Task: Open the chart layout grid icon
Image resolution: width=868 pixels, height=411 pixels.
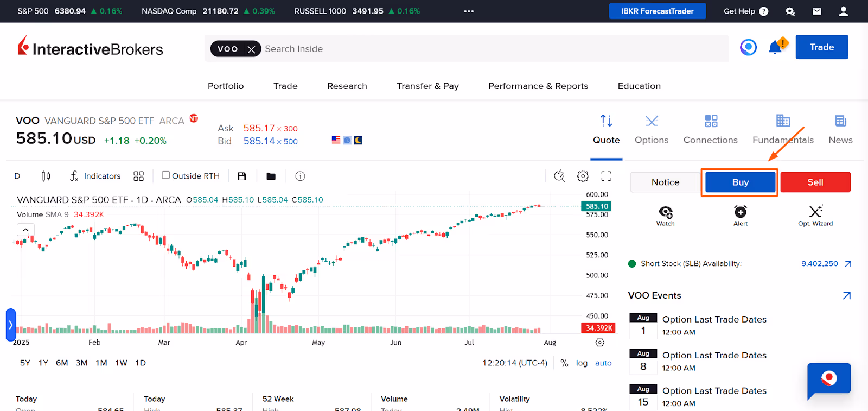Action: tap(139, 176)
